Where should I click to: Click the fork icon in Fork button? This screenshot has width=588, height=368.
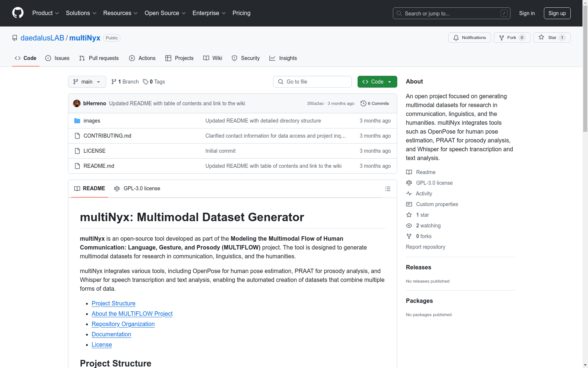pyautogui.click(x=502, y=38)
